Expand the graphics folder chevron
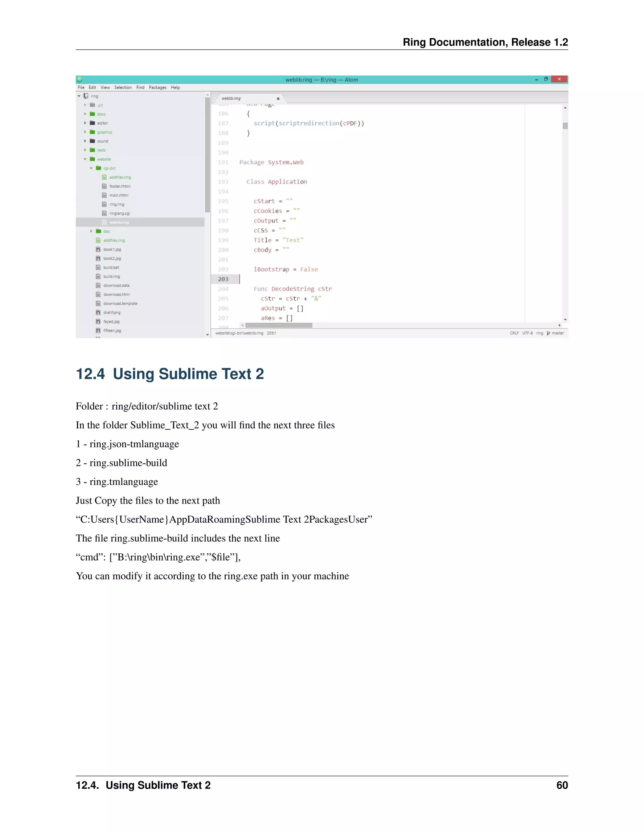 [85, 132]
